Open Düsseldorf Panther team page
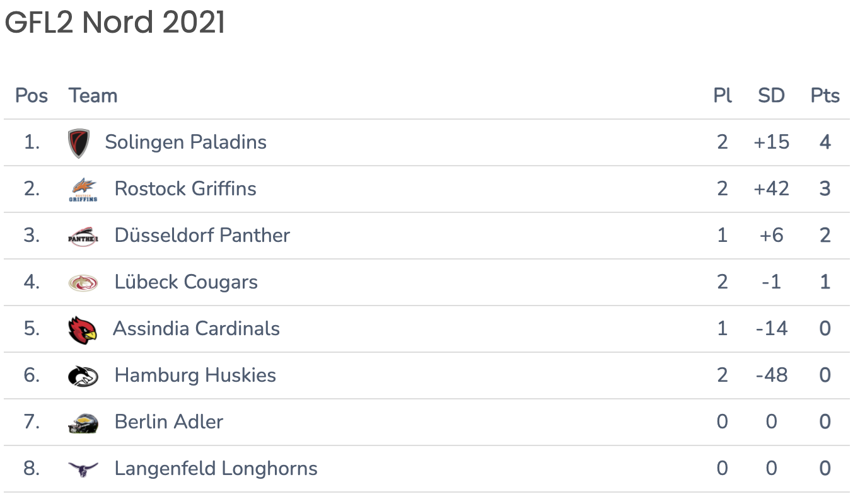Viewport: 865px width, 504px height. click(x=202, y=235)
